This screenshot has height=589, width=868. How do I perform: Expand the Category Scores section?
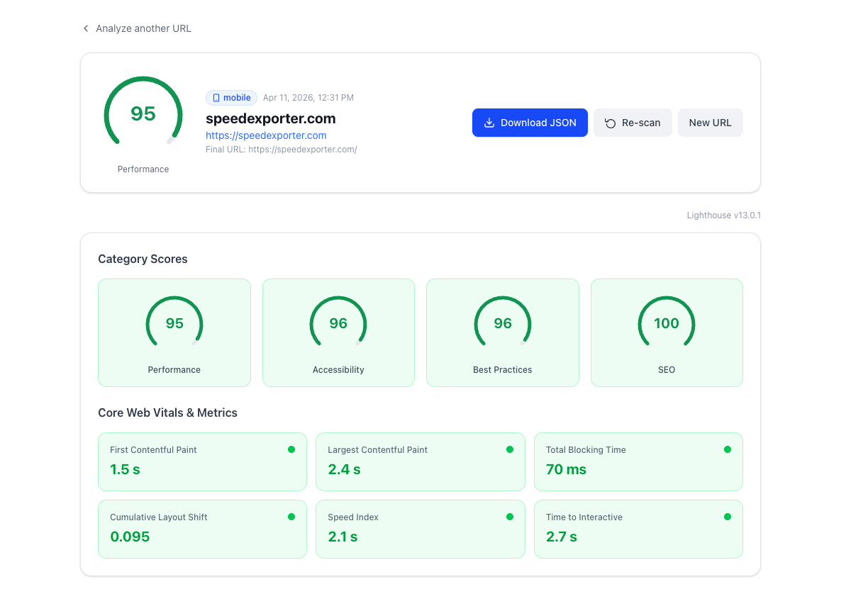[x=143, y=259]
